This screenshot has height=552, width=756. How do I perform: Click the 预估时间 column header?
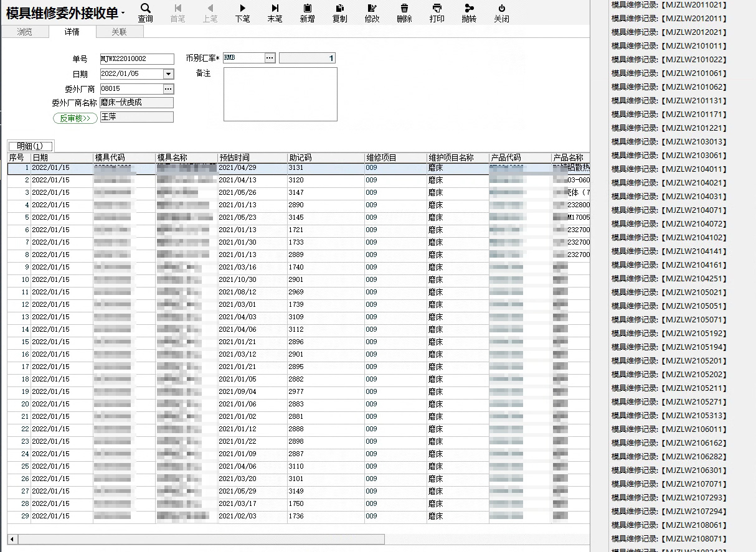point(252,157)
